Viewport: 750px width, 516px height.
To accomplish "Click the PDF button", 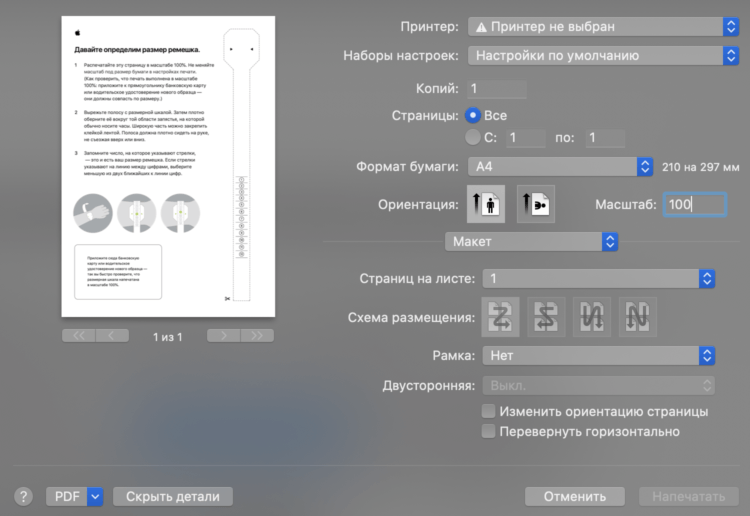I will point(67,496).
